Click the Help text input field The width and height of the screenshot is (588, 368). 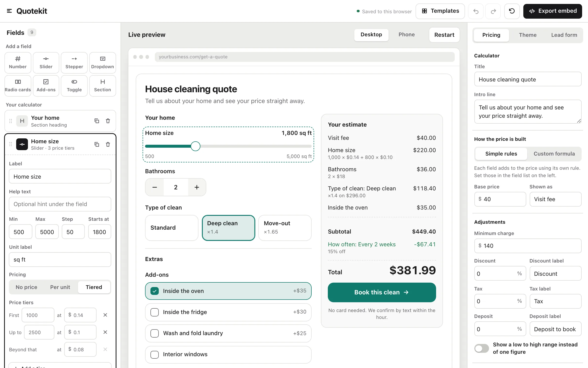pos(60,204)
